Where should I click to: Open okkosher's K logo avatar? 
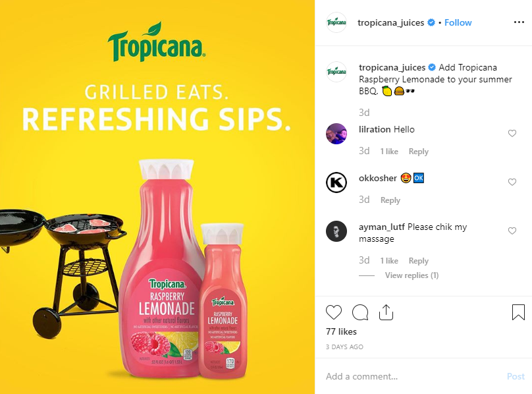[x=336, y=183]
